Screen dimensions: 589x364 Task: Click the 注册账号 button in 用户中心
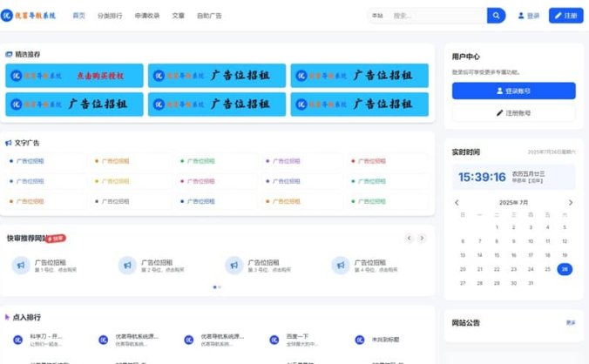(513, 113)
